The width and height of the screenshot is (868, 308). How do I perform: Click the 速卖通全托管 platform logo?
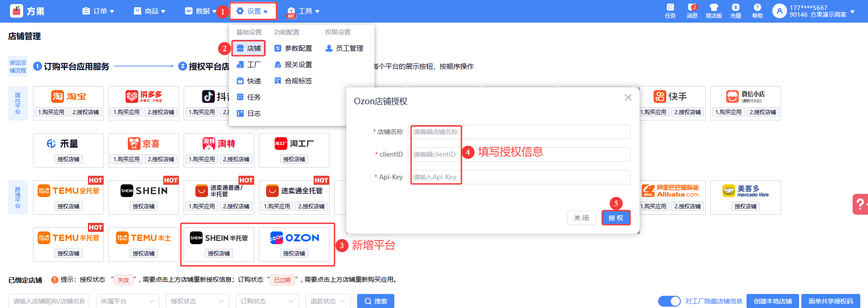(x=294, y=191)
